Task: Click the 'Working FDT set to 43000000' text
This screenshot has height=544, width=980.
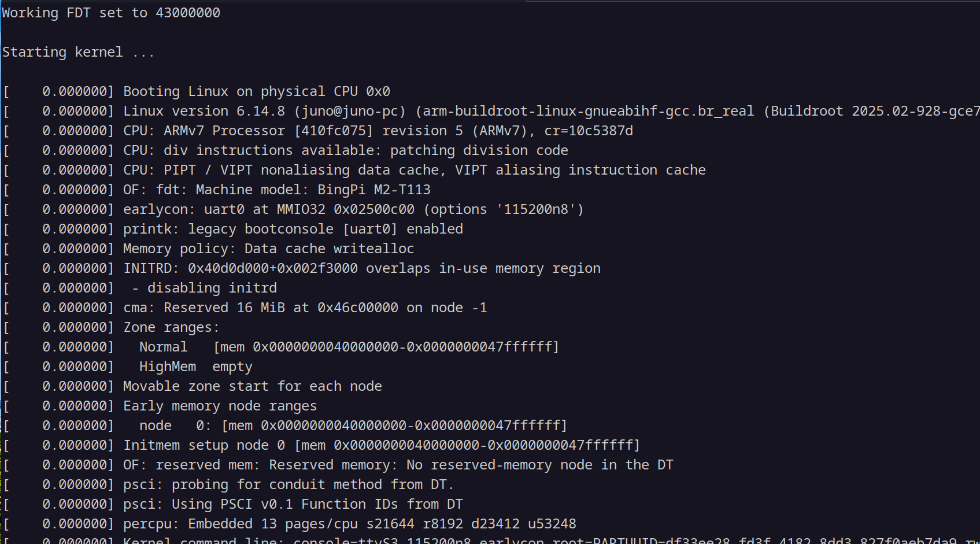Action: (111, 13)
